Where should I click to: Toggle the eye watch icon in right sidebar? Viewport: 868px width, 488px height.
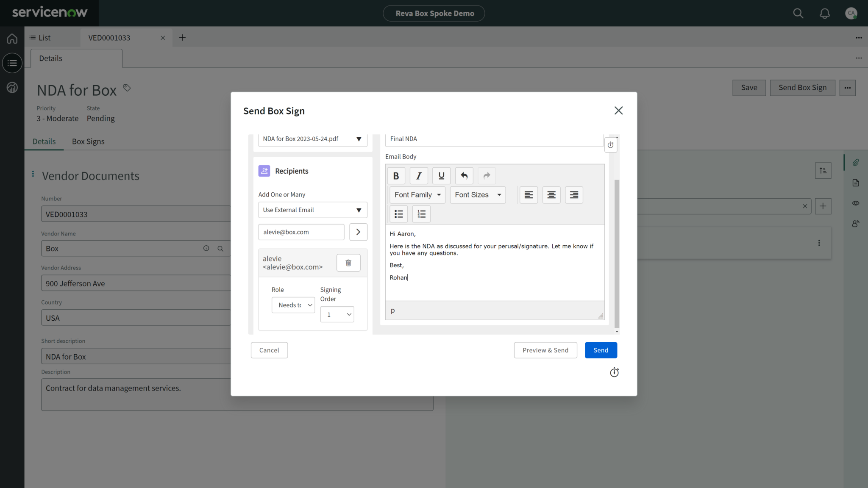(856, 203)
